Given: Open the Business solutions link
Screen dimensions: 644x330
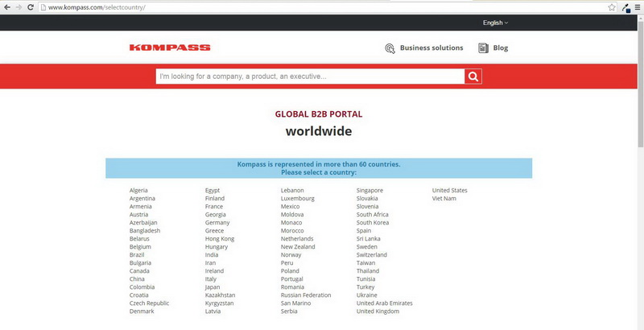Looking at the screenshot, I should point(431,47).
